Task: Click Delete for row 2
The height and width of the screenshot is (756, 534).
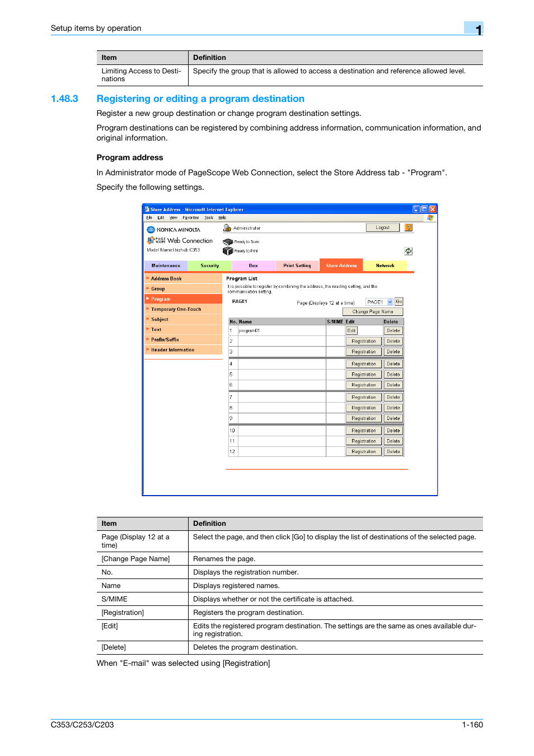Action: [394, 341]
